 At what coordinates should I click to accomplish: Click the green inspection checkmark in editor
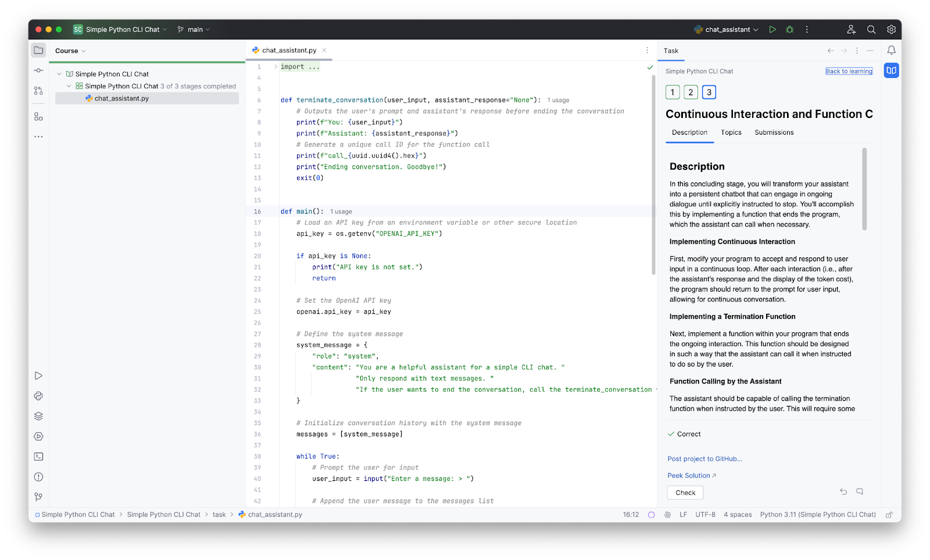pyautogui.click(x=650, y=67)
